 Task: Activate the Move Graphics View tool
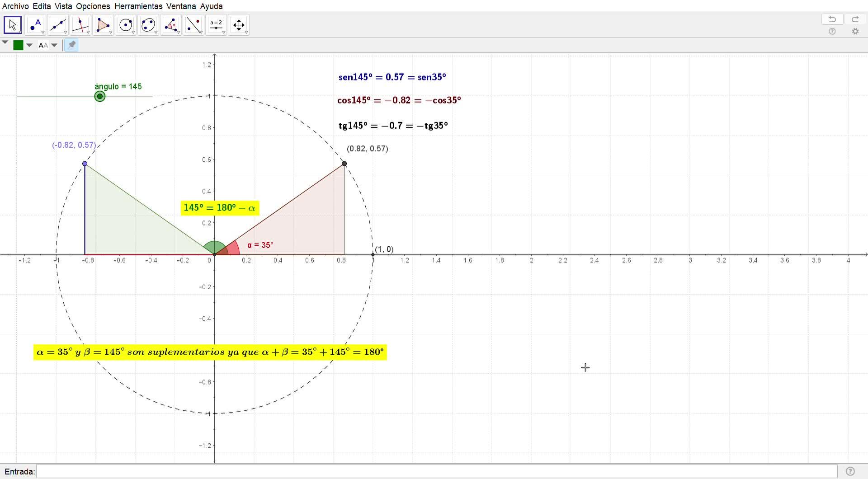click(239, 25)
